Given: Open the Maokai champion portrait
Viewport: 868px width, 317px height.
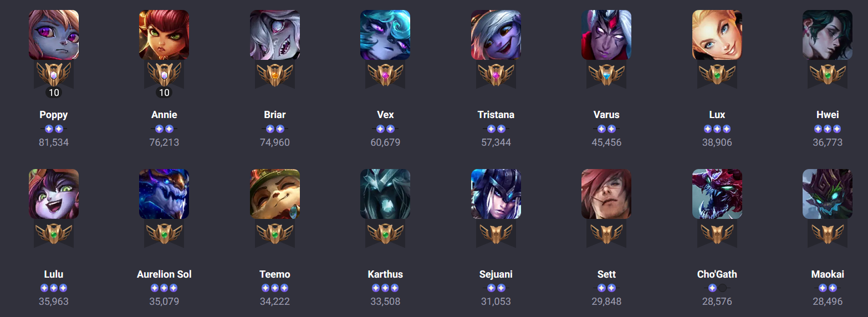Looking at the screenshot, I should pyautogui.click(x=828, y=194).
